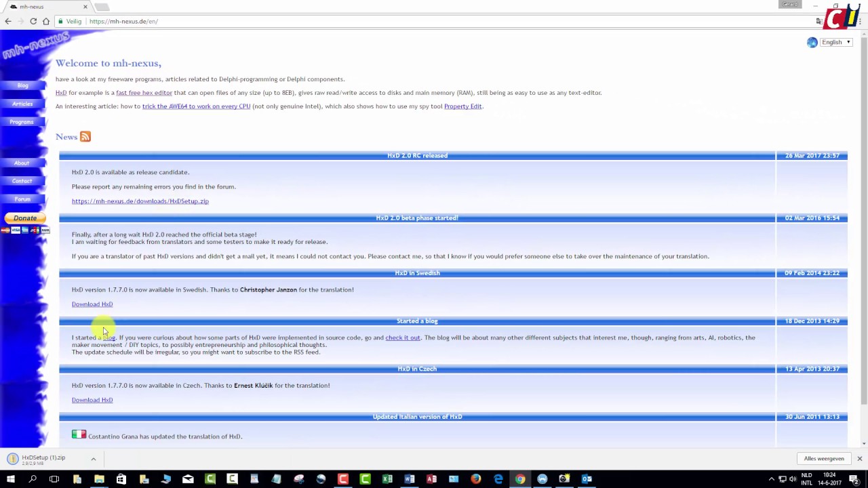Open the Windows Store taskbar icon

pyautogui.click(x=121, y=479)
